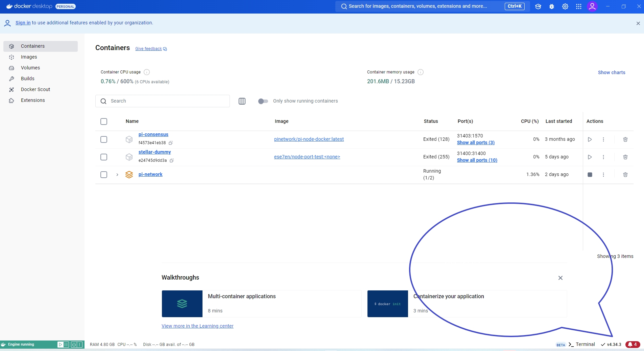Open more actions for pi-network
The height and width of the screenshot is (351, 644).
(x=603, y=175)
